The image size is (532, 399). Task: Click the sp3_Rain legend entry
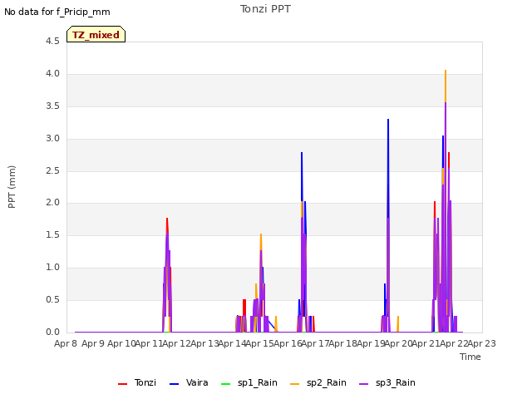pos(387,382)
